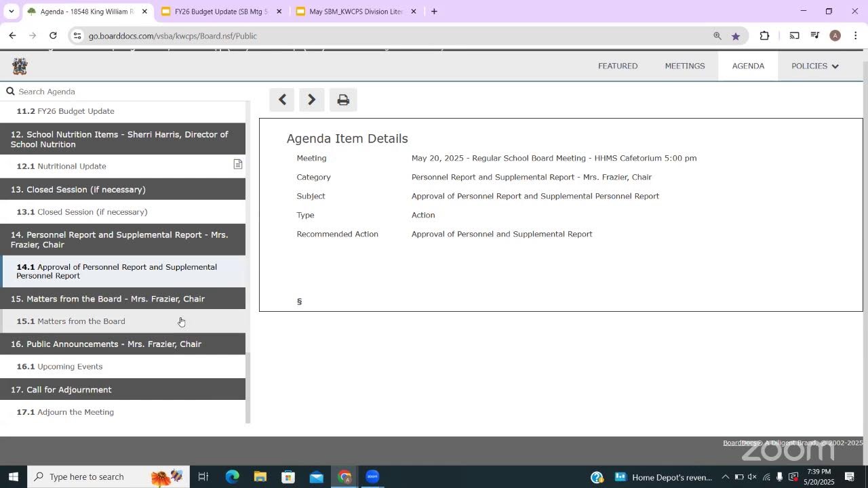Open File Explorer from taskbar
Screen dimensions: 868x488
[260, 476]
